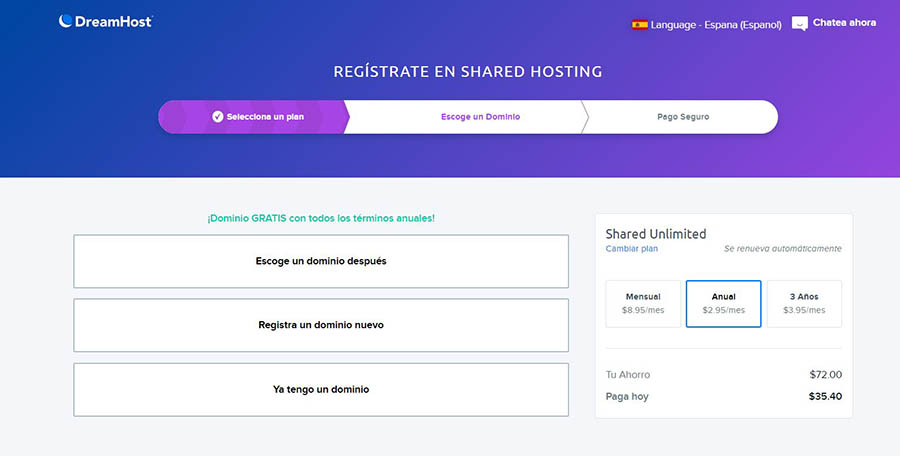
Task: Open the Chatea ahora live chat link
Action: click(x=844, y=23)
